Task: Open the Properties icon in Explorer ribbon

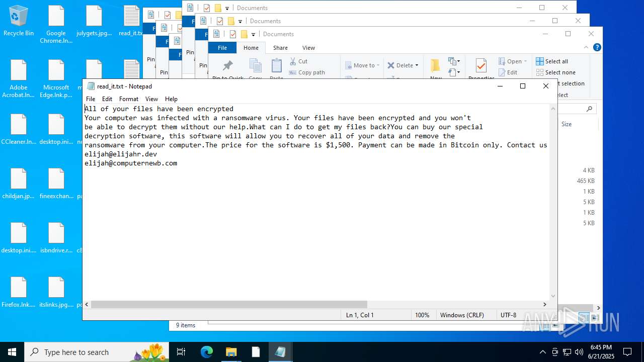Action: (481, 66)
